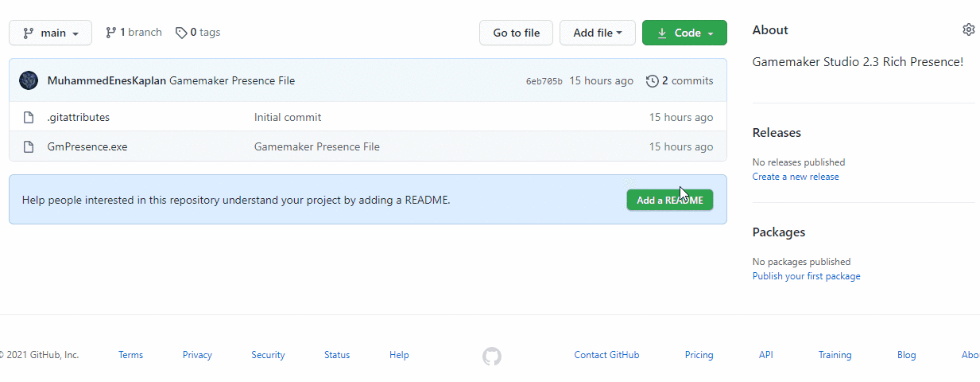Click the file icon beside GmPresence.exe

(x=29, y=146)
